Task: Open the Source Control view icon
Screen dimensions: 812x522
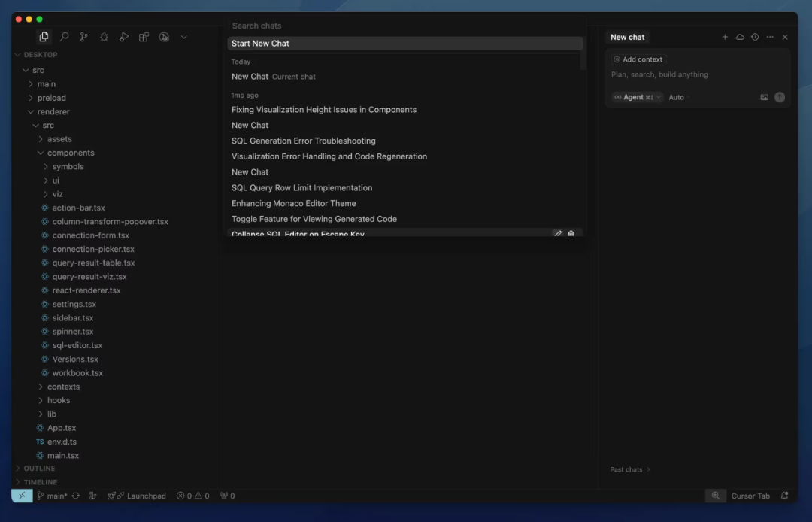Action: 83,37
